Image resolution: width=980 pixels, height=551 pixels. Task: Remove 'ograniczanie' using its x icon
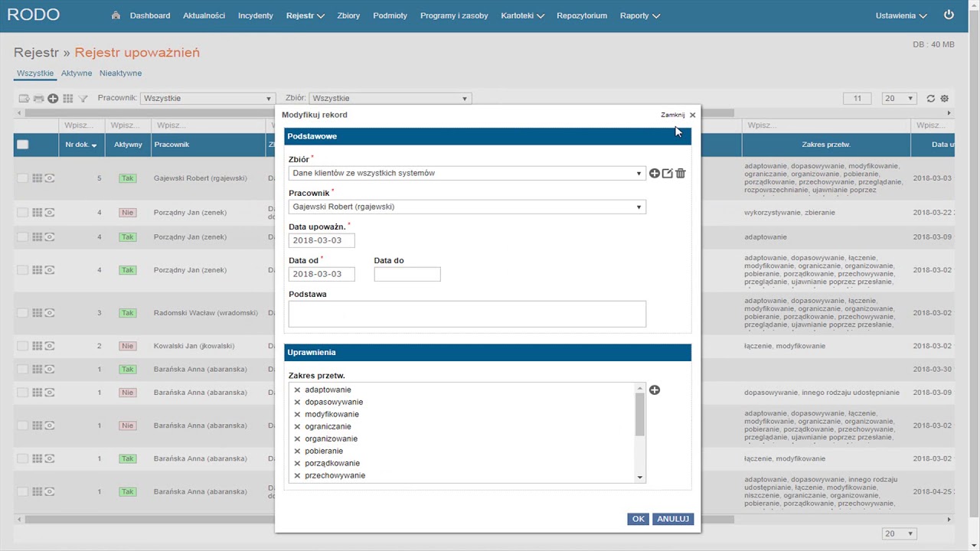tap(297, 427)
